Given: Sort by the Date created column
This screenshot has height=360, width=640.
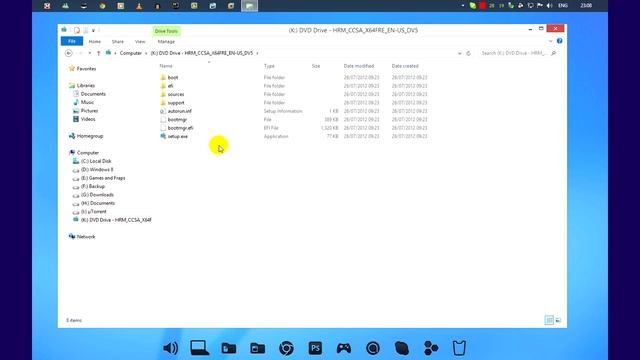Looking at the screenshot, I should pos(405,66).
